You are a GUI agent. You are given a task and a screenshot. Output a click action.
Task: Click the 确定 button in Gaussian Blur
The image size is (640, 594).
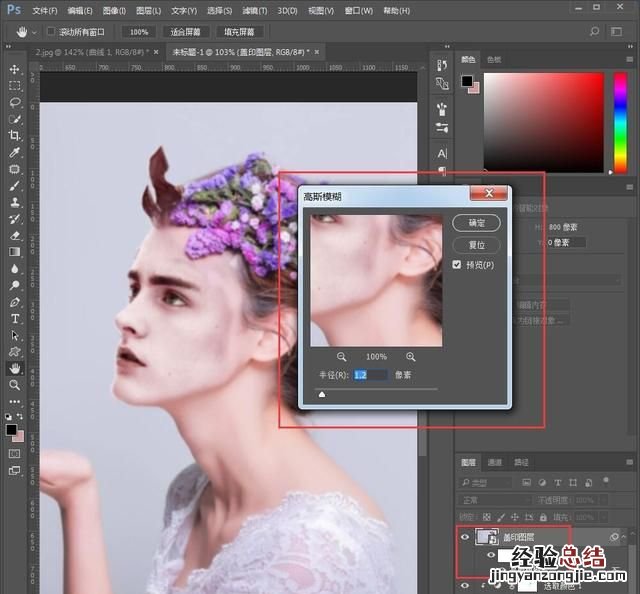pos(476,222)
